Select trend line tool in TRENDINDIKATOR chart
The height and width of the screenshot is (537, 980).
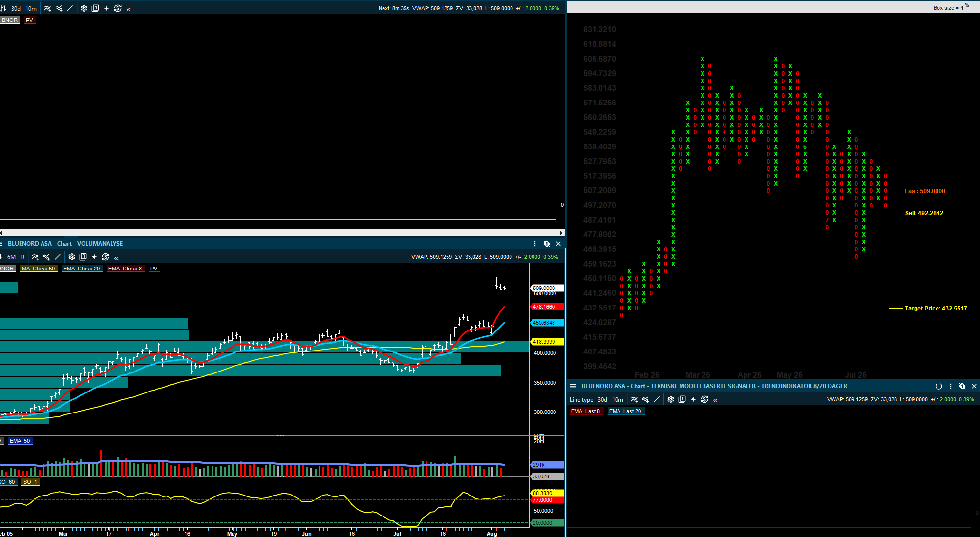tap(657, 399)
